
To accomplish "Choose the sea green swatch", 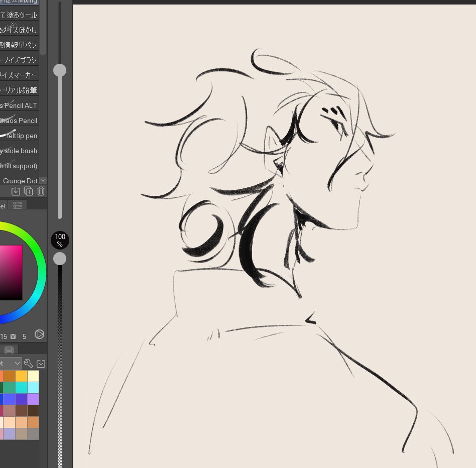I will 10,388.
